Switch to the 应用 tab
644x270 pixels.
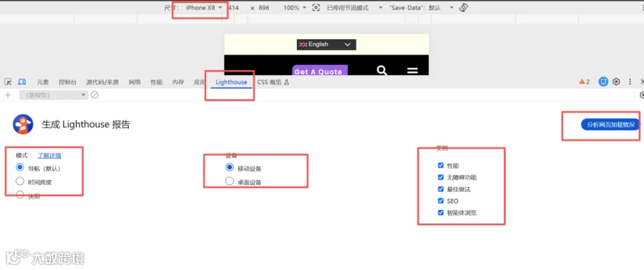pos(199,82)
